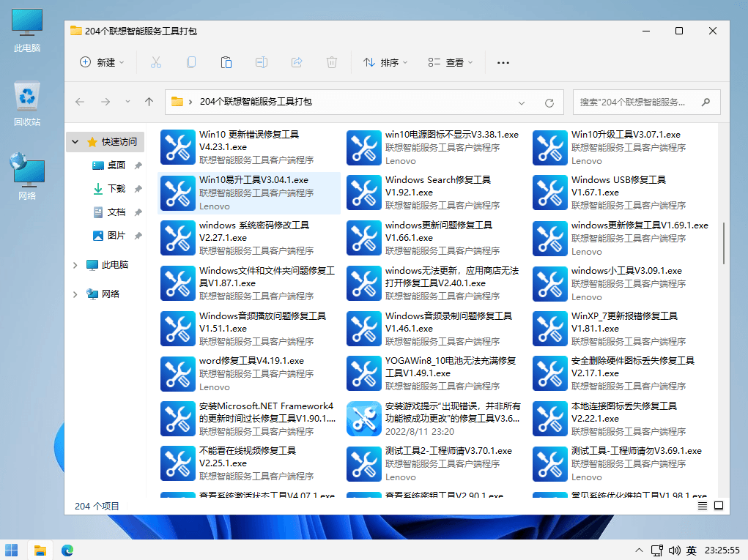Open the 排序 sort dropdown
The height and width of the screenshot is (560, 748).
pyautogui.click(x=385, y=62)
